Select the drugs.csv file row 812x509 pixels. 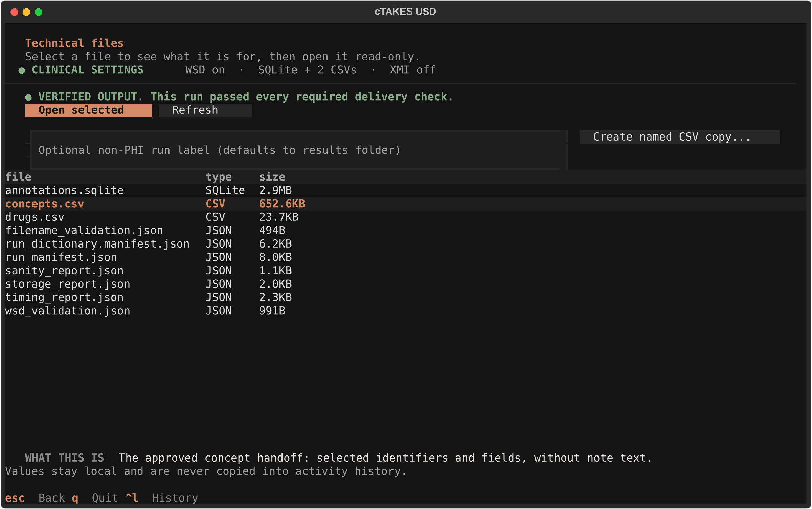[x=405, y=217]
